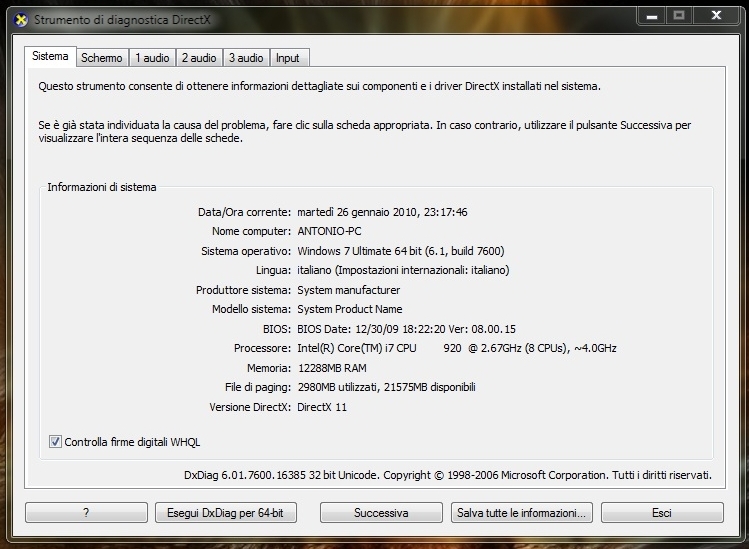
Task: Minimize the DirectX diagnostic window
Action: click(x=650, y=16)
